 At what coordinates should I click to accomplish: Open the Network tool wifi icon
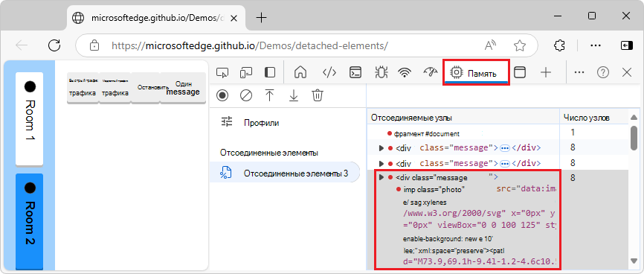coord(405,73)
